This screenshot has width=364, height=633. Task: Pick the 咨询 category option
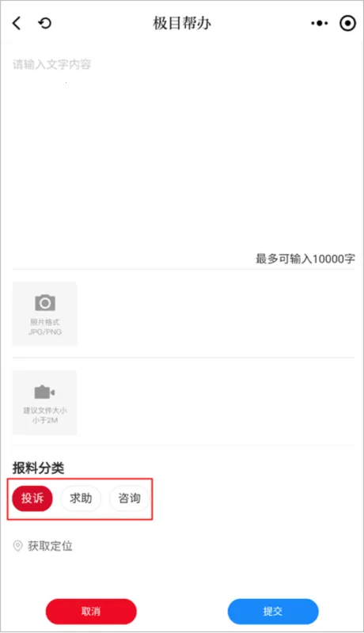pos(129,498)
